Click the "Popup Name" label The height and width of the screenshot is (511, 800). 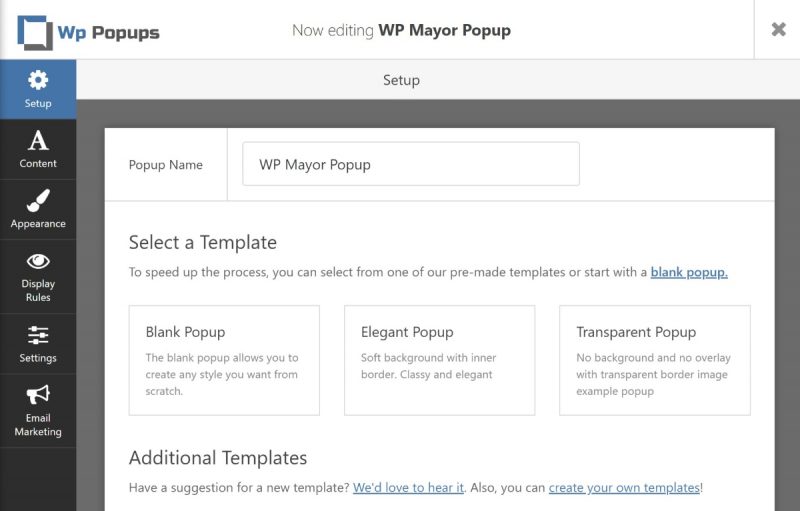tap(165, 165)
